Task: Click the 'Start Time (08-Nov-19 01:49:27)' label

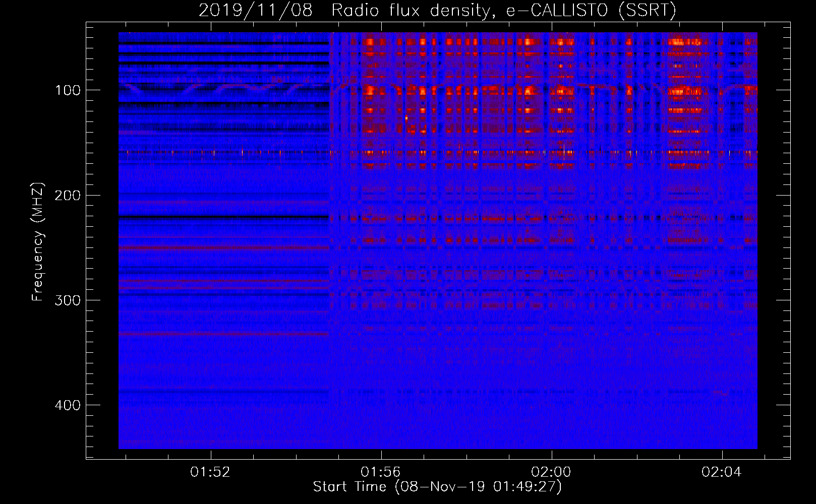Action: coord(437,487)
